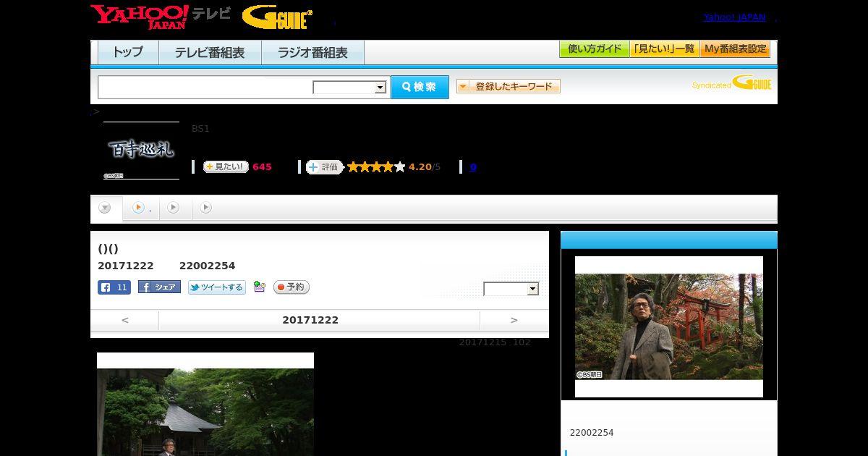Viewport: 868px width, 456px height.
Task: Expand the dropdown inside the search box
Action: click(350, 88)
